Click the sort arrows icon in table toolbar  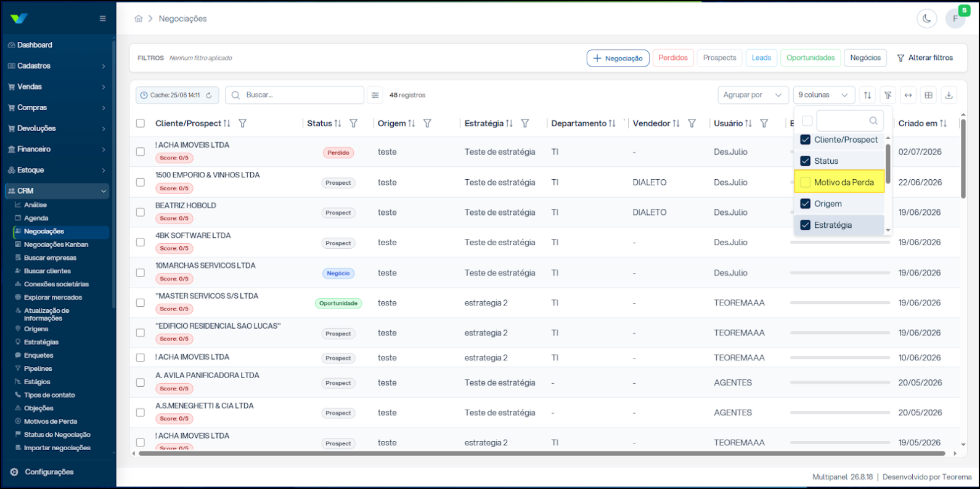click(x=867, y=95)
